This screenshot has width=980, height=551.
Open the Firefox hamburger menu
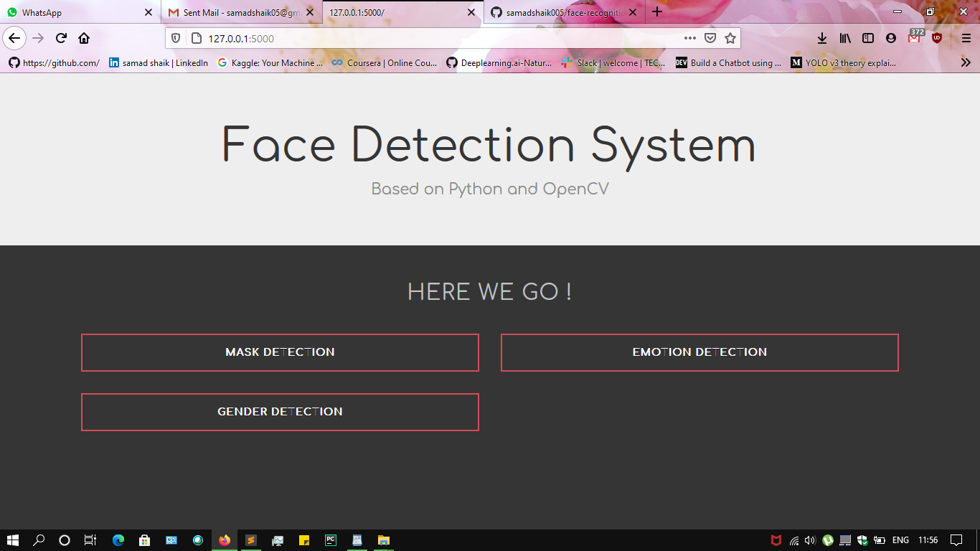(x=966, y=38)
